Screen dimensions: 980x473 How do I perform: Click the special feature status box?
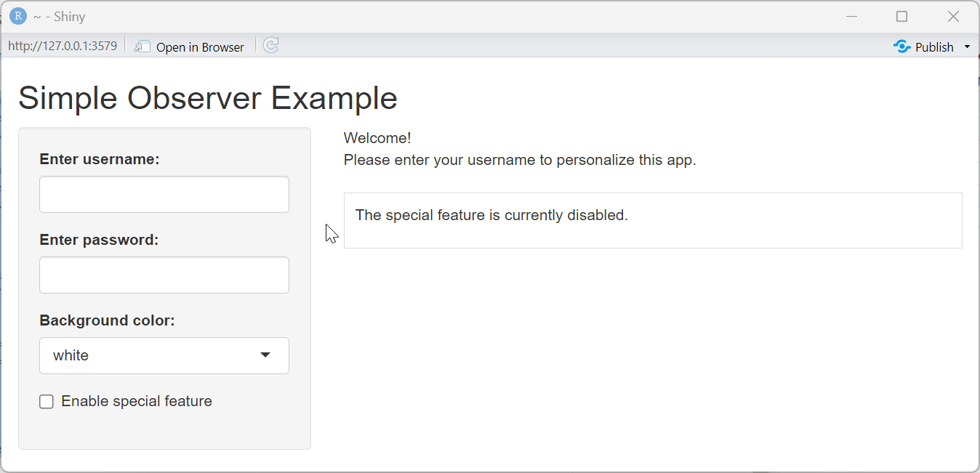[x=652, y=220]
